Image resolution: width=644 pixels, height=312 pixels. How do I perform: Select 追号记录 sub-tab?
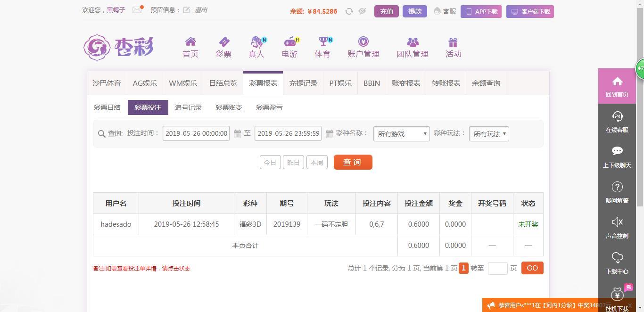188,107
